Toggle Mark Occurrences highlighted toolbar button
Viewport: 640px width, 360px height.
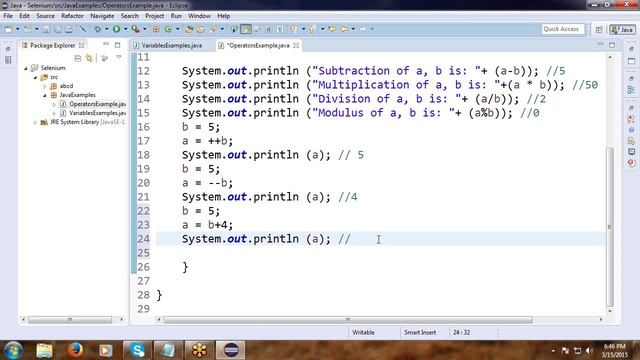pyautogui.click(x=246, y=29)
